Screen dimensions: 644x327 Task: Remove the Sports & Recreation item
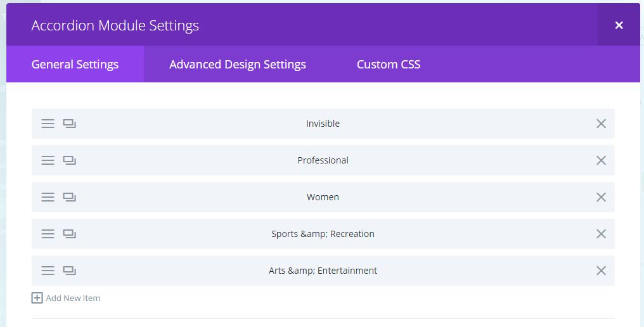[601, 234]
